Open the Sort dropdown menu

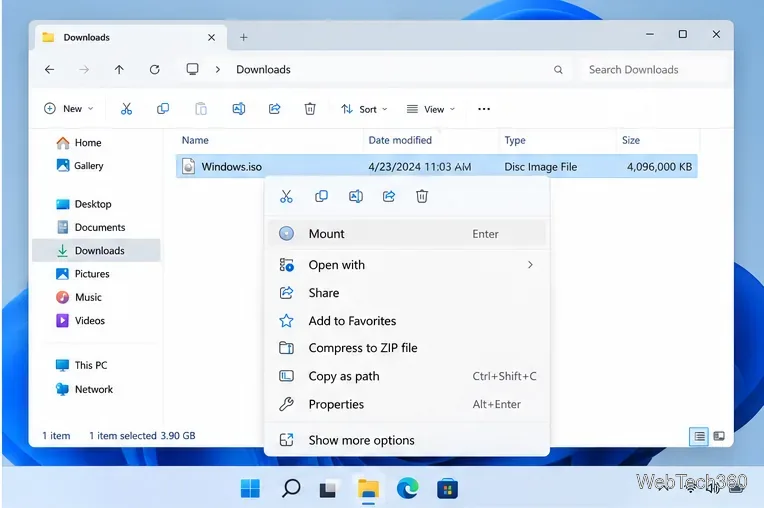(364, 109)
